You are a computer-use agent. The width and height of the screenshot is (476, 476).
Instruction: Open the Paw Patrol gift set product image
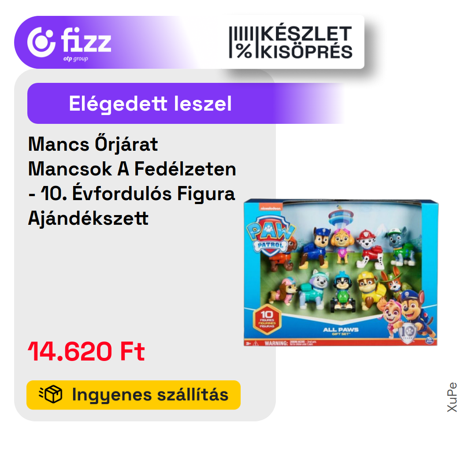click(341, 272)
